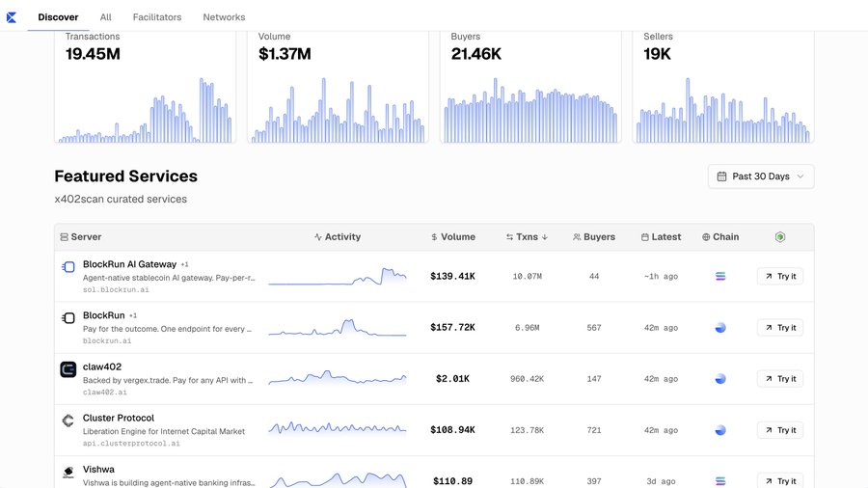Sort by Volume column header

coord(453,237)
